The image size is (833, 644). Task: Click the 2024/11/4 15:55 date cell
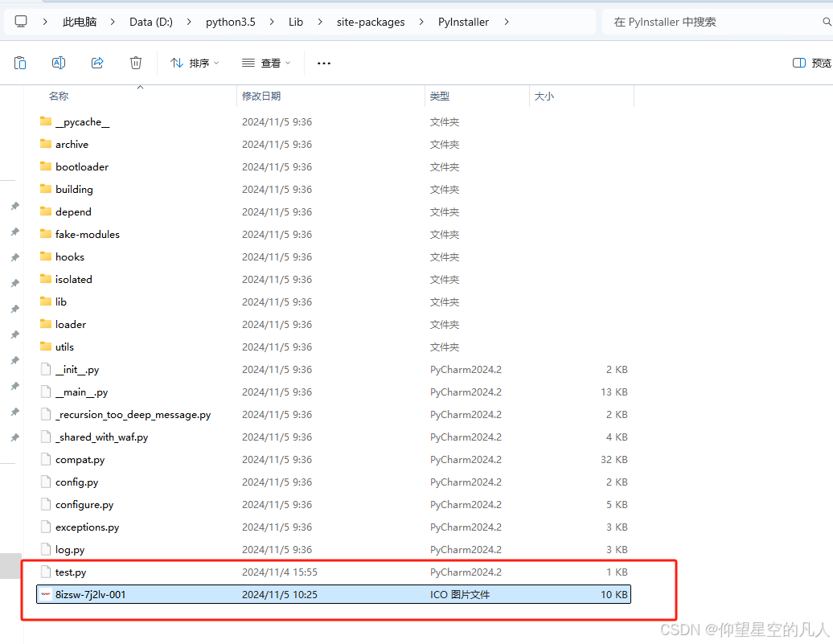[x=280, y=572]
